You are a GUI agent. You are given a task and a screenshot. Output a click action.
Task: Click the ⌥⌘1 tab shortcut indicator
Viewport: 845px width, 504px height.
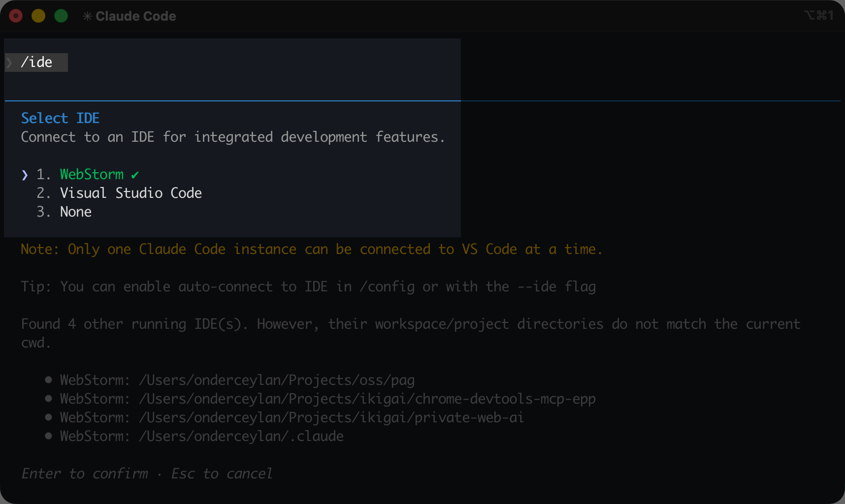818,16
